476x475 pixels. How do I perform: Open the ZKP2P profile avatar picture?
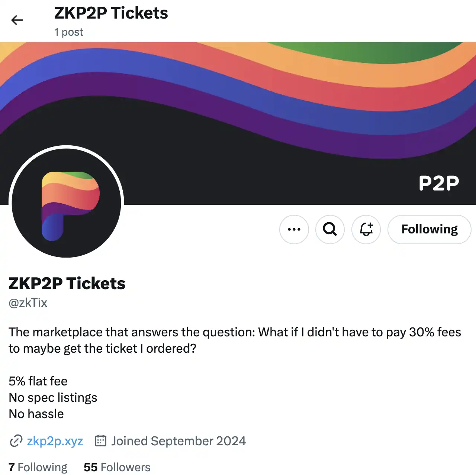point(67,203)
